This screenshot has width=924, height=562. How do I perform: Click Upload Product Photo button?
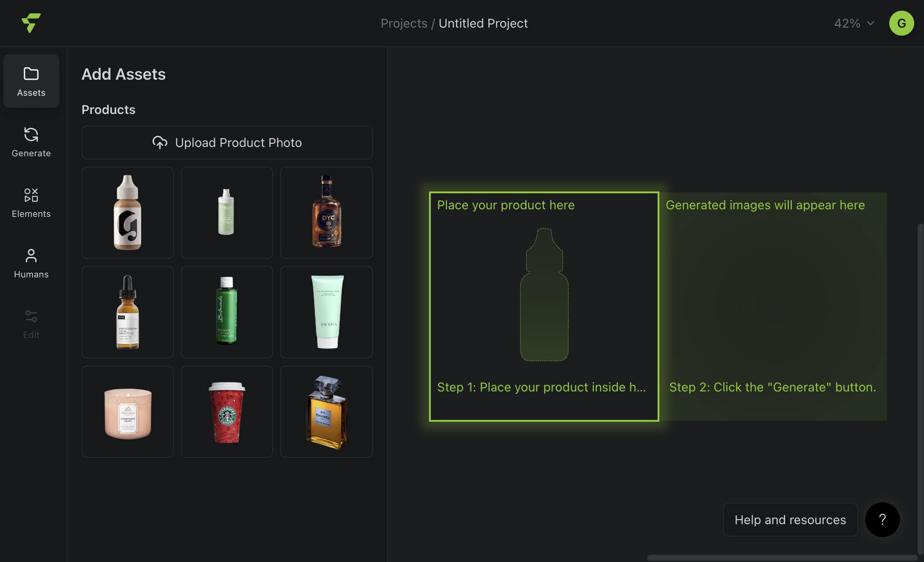coord(227,143)
